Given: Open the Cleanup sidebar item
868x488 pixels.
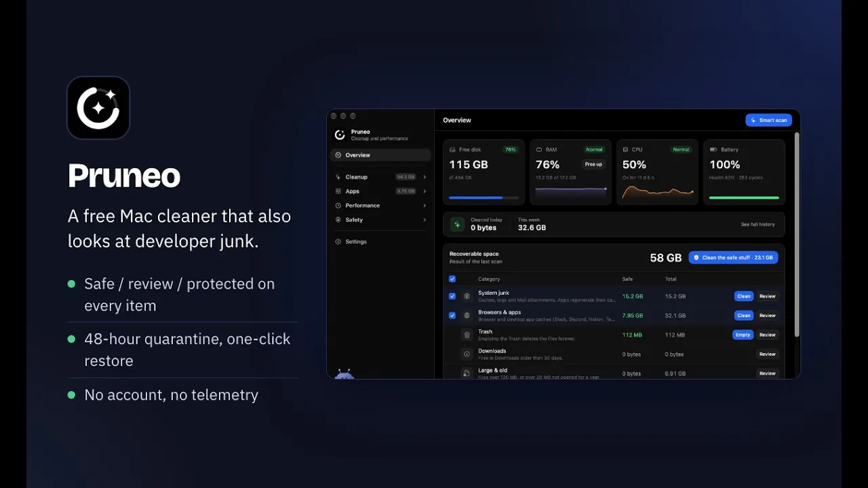Looking at the screenshot, I should tap(380, 177).
